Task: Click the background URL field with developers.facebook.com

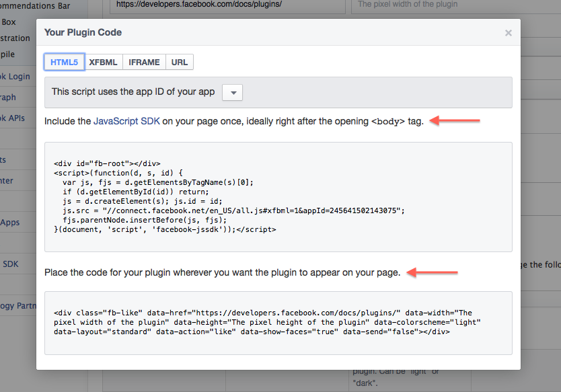Action: (x=227, y=6)
